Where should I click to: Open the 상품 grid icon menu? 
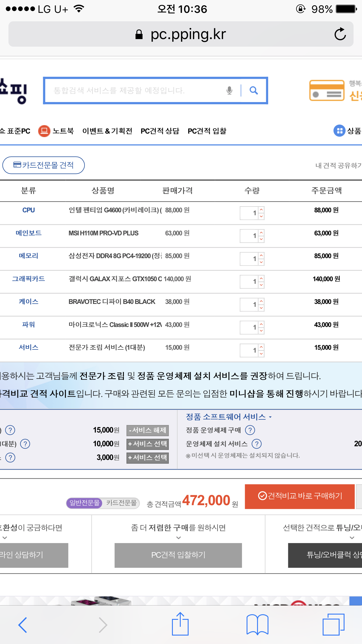click(x=339, y=131)
